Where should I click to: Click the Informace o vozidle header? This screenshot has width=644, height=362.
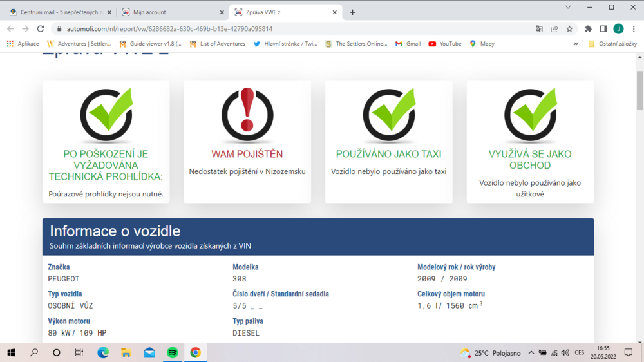click(318, 236)
